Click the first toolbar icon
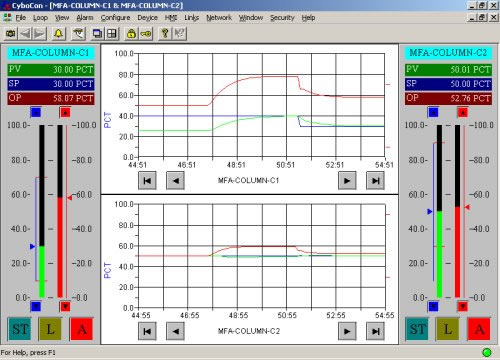 pyautogui.click(x=11, y=33)
